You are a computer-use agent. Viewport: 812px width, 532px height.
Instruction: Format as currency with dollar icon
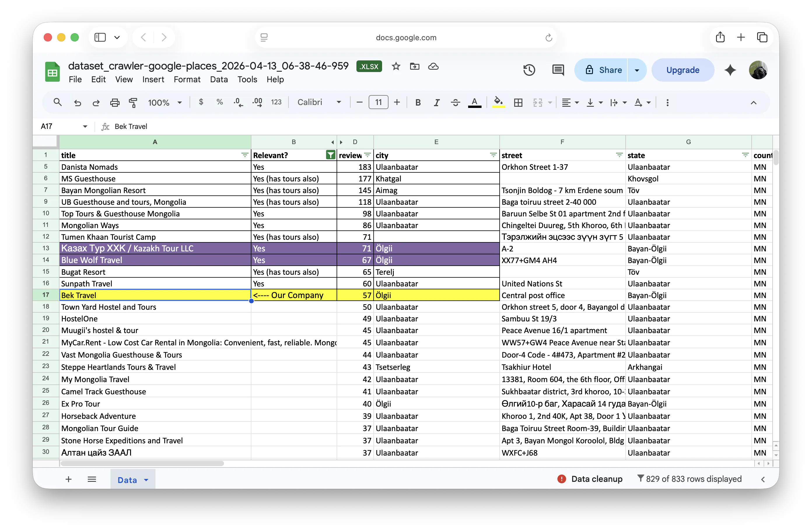click(x=201, y=102)
